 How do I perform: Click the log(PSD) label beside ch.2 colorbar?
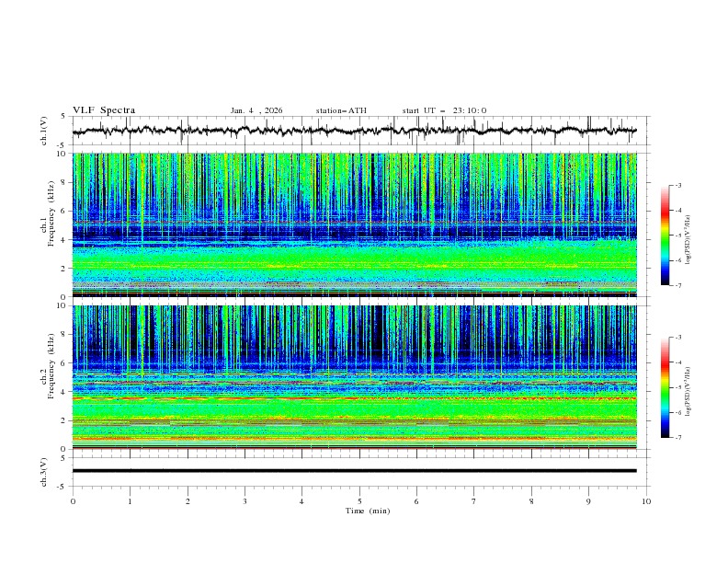pos(689,391)
